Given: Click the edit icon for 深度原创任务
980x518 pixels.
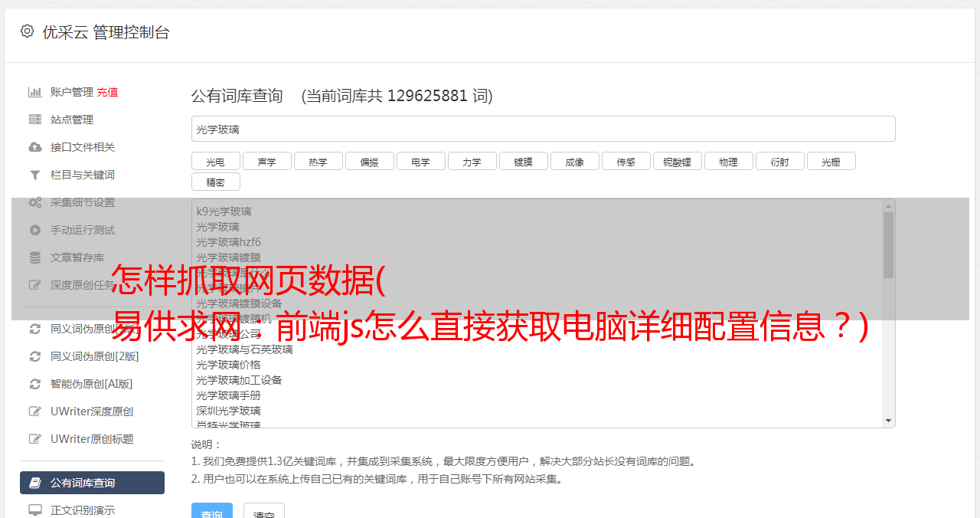Looking at the screenshot, I should pyautogui.click(x=34, y=285).
